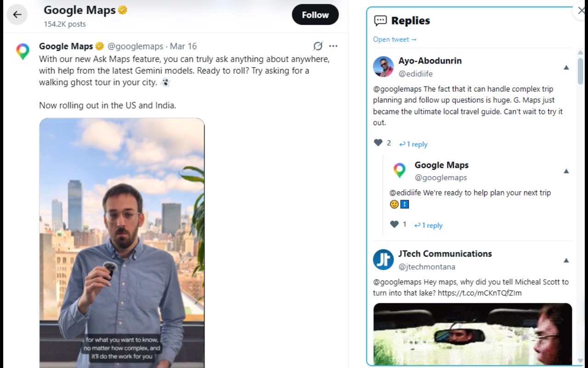
Task: Show '1 reply' under Ayo-Abodunrin's comment
Action: click(413, 144)
